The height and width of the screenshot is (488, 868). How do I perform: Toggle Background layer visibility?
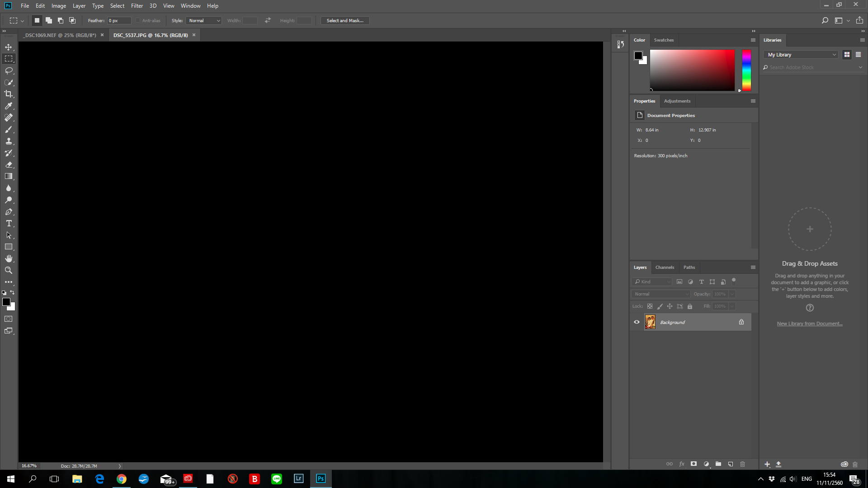636,322
